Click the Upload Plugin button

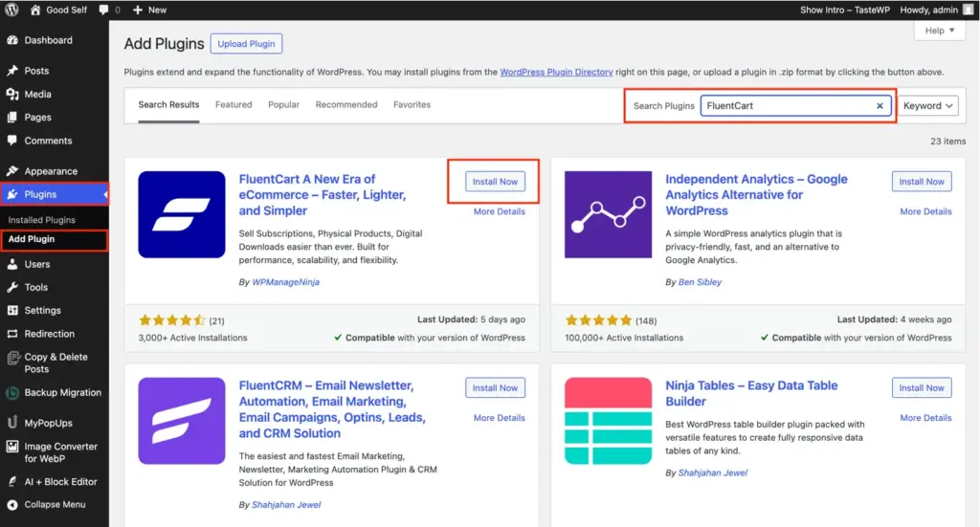[x=246, y=44]
